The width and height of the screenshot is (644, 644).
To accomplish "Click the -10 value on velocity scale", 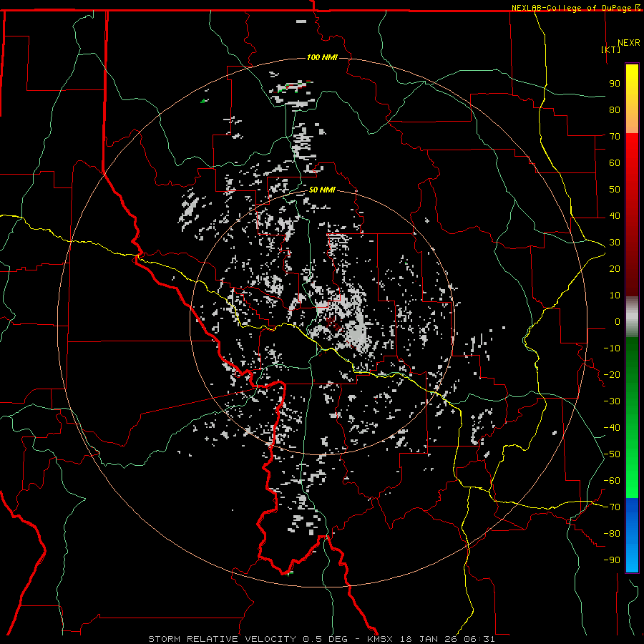I will coord(612,348).
